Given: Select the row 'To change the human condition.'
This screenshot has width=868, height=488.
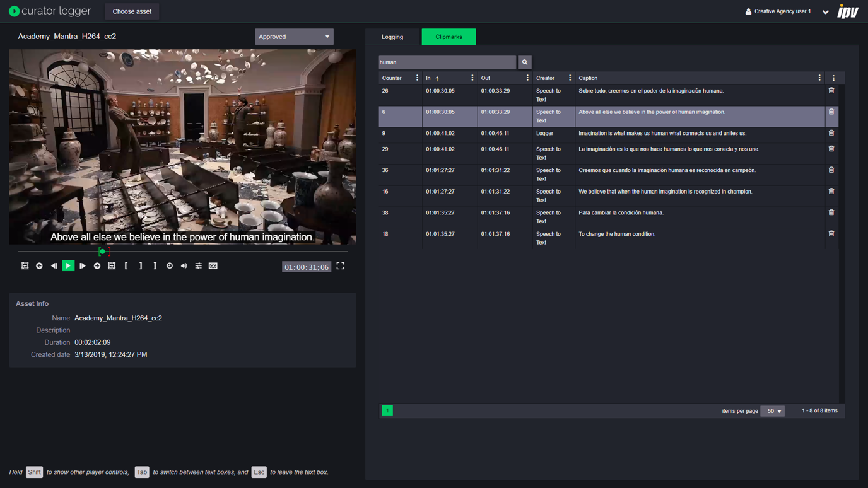Looking at the screenshot, I should 608,238.
